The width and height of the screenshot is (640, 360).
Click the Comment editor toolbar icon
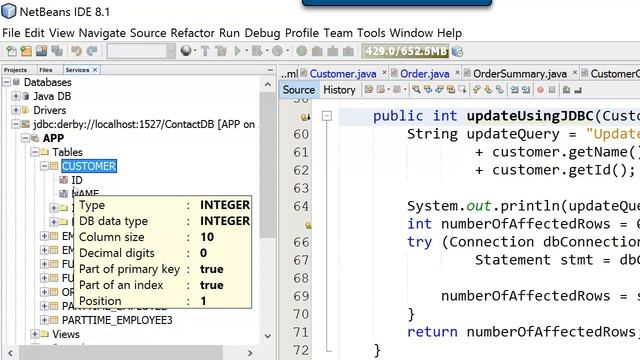click(566, 90)
